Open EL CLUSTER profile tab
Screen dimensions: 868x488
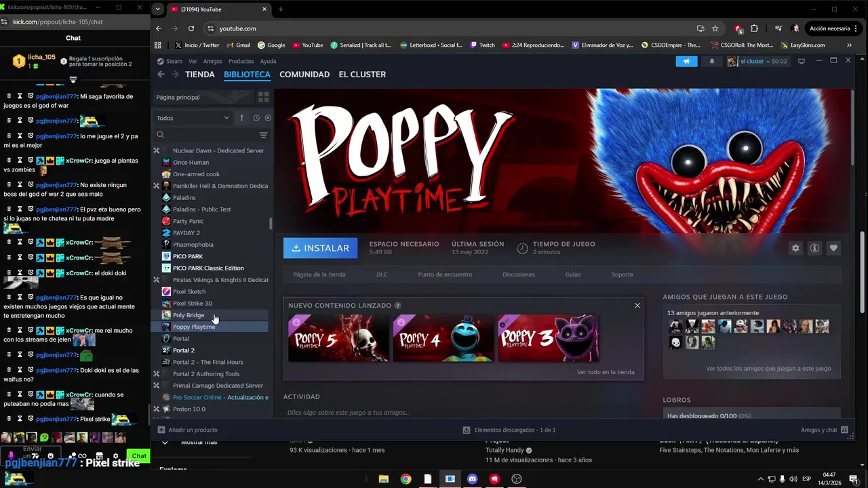362,75
